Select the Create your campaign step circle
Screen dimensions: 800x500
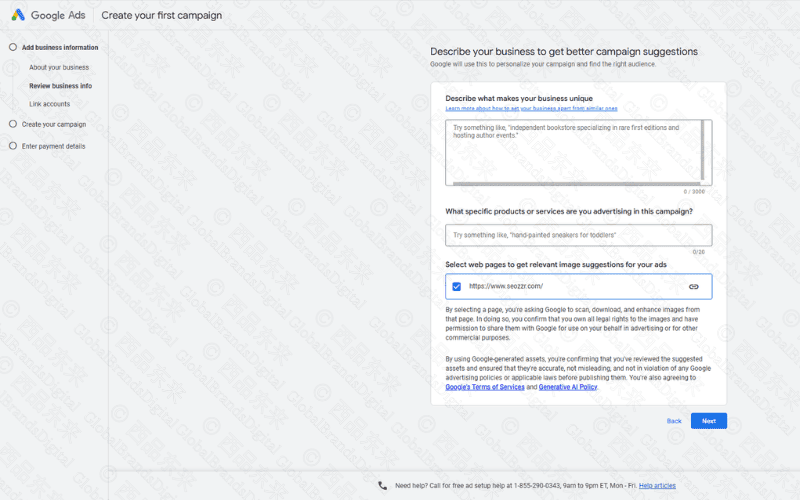(13, 124)
